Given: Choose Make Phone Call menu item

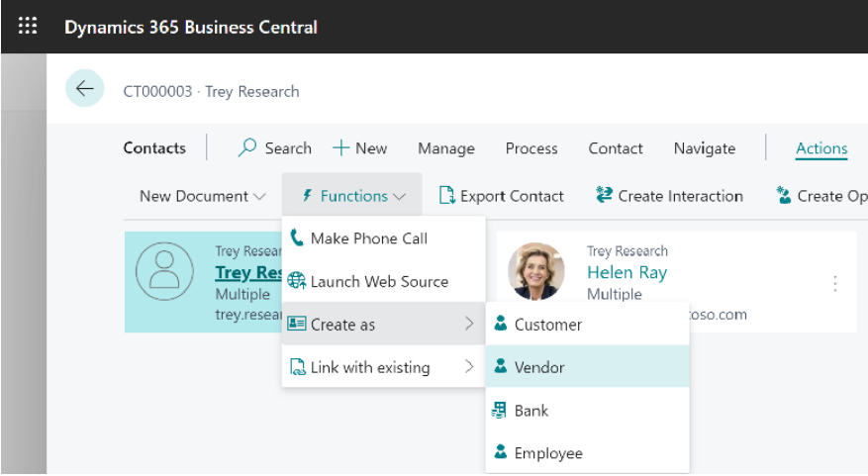Looking at the screenshot, I should click(x=384, y=238).
